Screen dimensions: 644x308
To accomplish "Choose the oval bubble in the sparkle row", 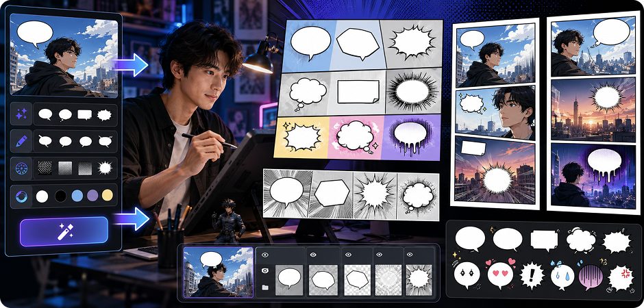I will 45,114.
